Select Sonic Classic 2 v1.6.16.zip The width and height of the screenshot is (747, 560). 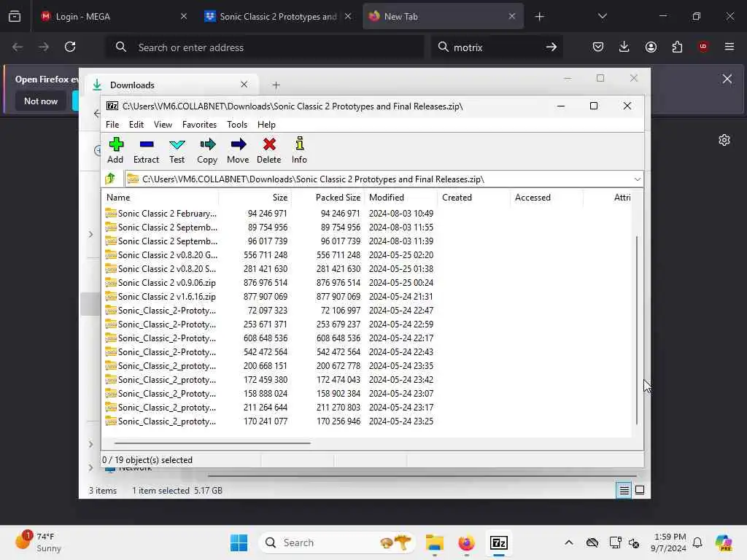tap(269, 296)
